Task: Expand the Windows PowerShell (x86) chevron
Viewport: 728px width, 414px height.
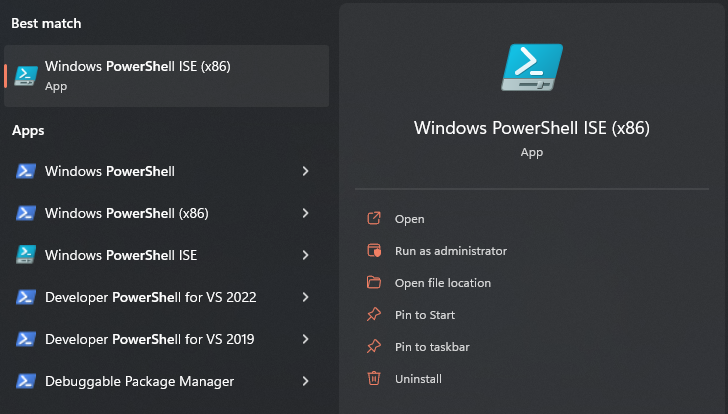Action: [305, 213]
